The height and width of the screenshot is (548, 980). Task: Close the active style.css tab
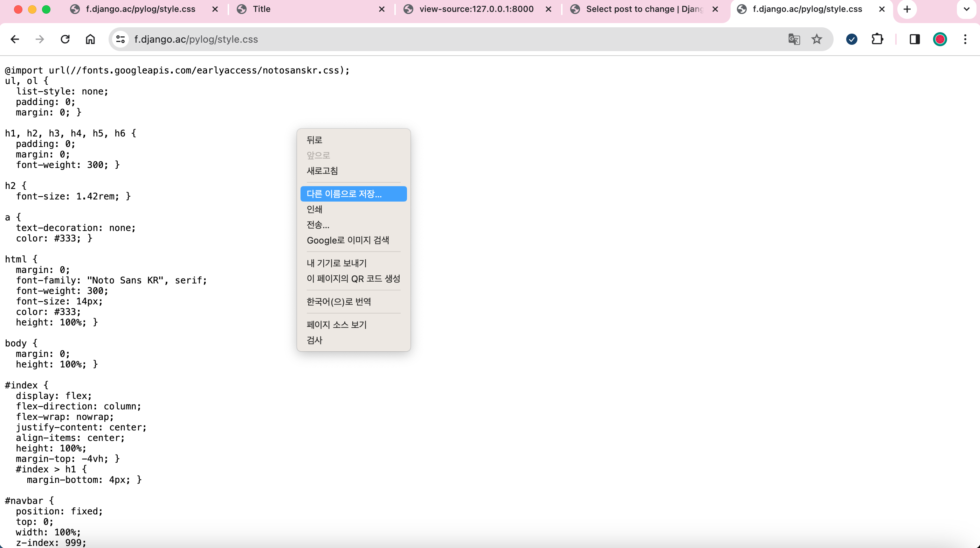(882, 9)
